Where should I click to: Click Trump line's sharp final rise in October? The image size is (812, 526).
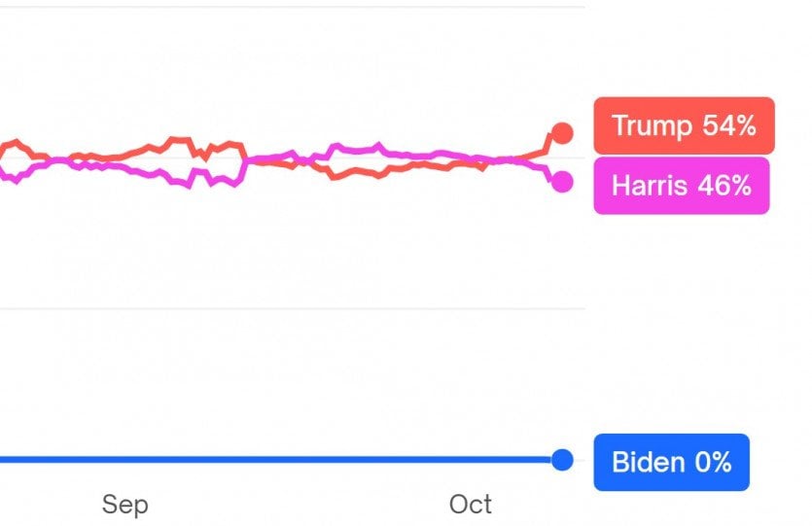tap(547, 142)
